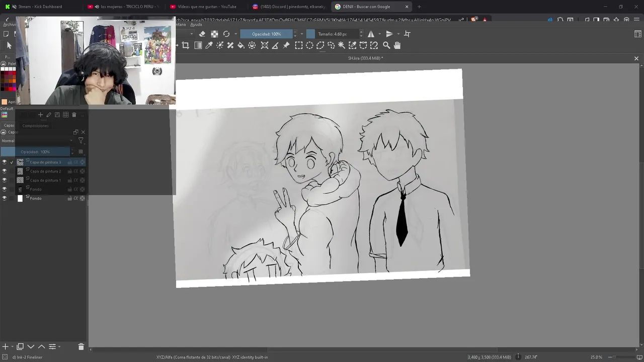Open vertical mirror options dropdown
644x362 pixels.
pyautogui.click(x=398, y=34)
